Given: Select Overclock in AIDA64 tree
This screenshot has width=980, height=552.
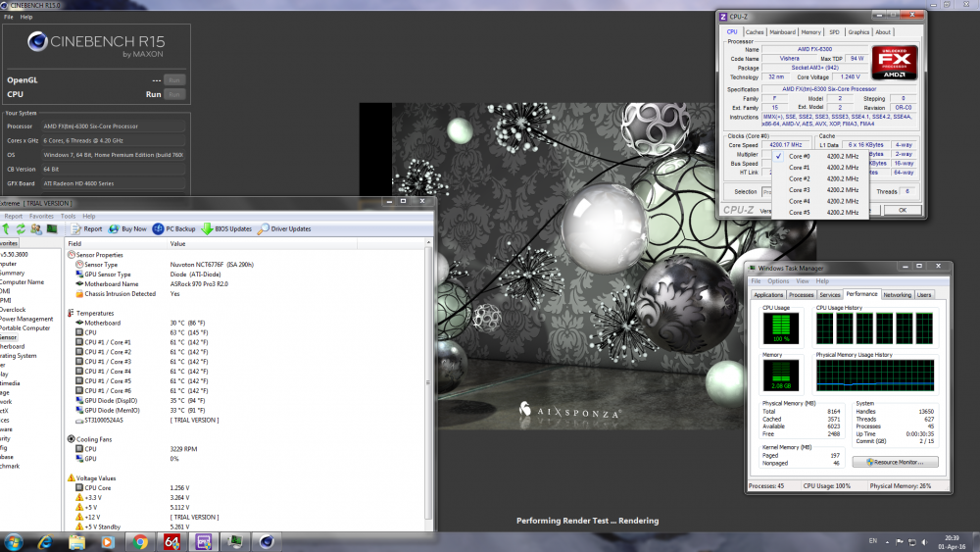Looking at the screenshot, I should [13, 310].
